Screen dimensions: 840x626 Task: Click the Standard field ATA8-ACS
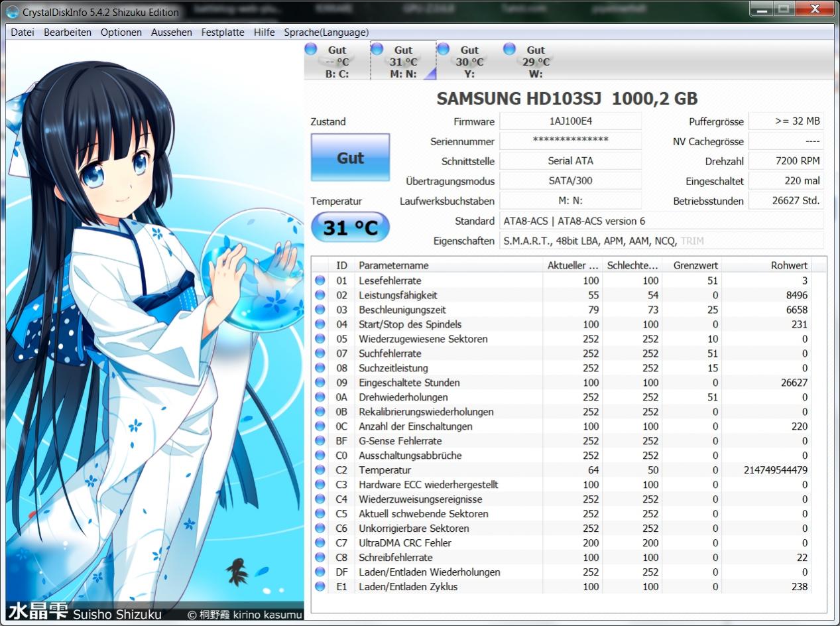[x=662, y=221]
